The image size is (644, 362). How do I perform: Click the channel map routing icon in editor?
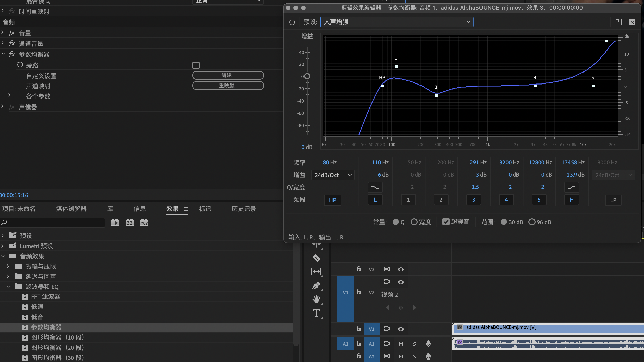click(x=619, y=22)
